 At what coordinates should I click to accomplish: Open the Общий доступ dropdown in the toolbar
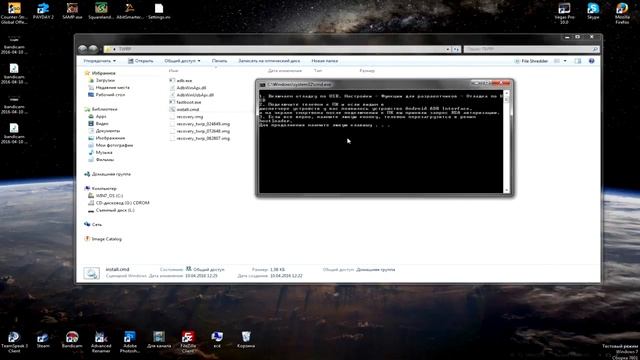point(182,61)
